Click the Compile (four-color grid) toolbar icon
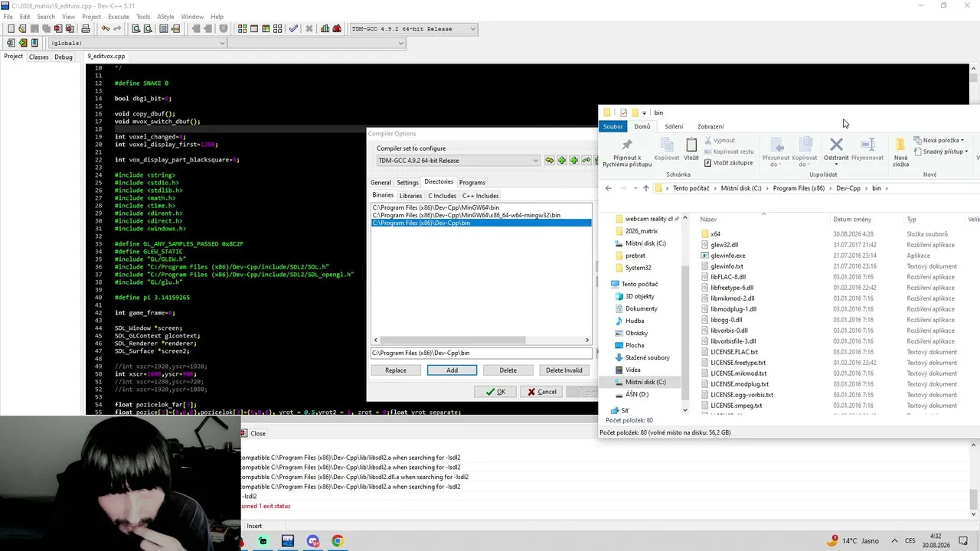Viewport: 980px width, 551px height. (x=242, y=29)
